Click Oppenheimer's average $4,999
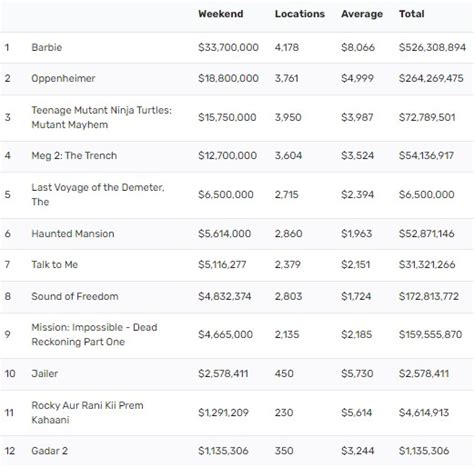This screenshot has width=474, height=467. (x=357, y=79)
